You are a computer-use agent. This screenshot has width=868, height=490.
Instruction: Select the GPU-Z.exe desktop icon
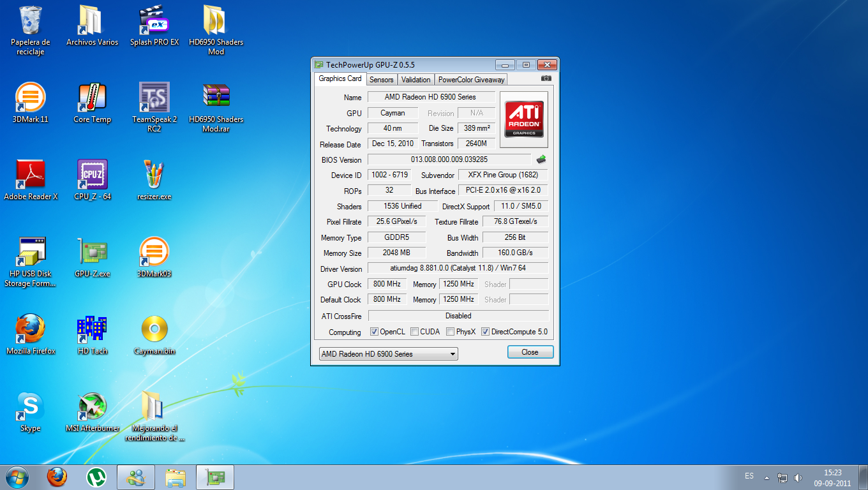pos(92,257)
